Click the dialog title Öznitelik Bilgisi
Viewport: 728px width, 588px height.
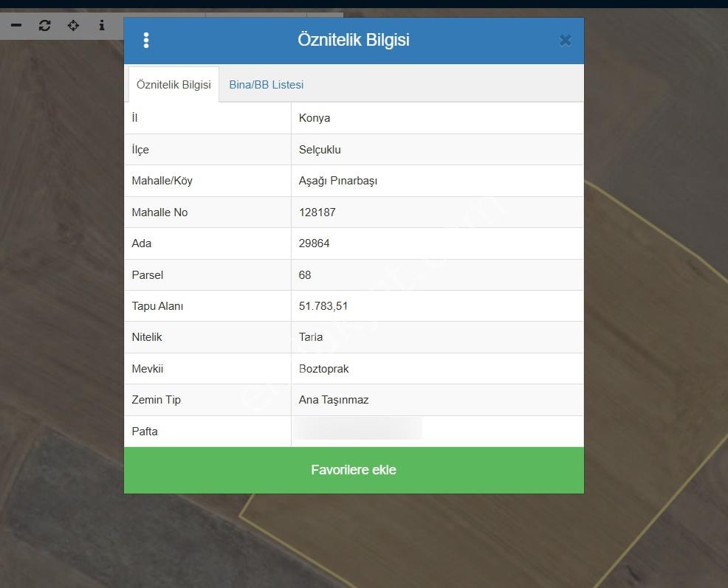[x=354, y=40]
